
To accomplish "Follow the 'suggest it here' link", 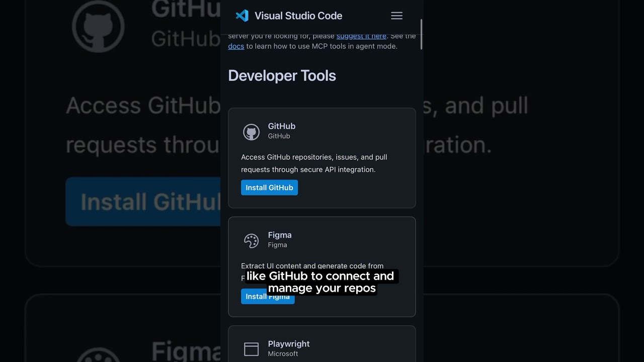I will coord(361,36).
